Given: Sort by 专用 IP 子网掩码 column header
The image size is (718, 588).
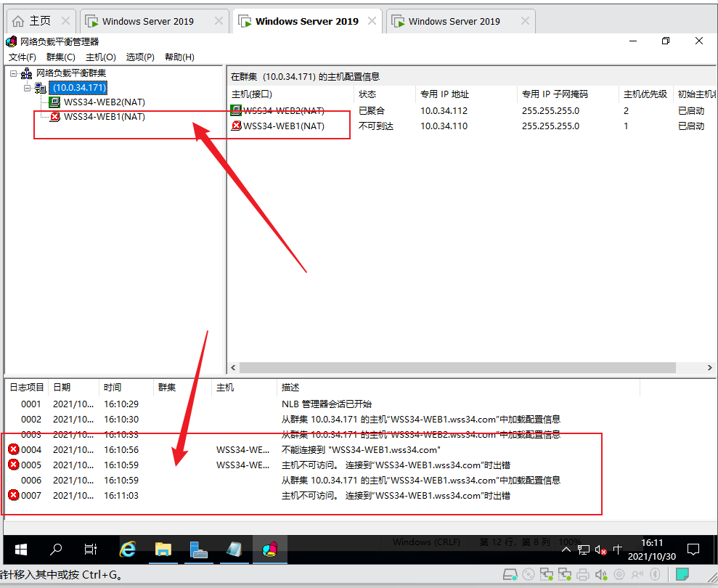Looking at the screenshot, I should point(568,94).
